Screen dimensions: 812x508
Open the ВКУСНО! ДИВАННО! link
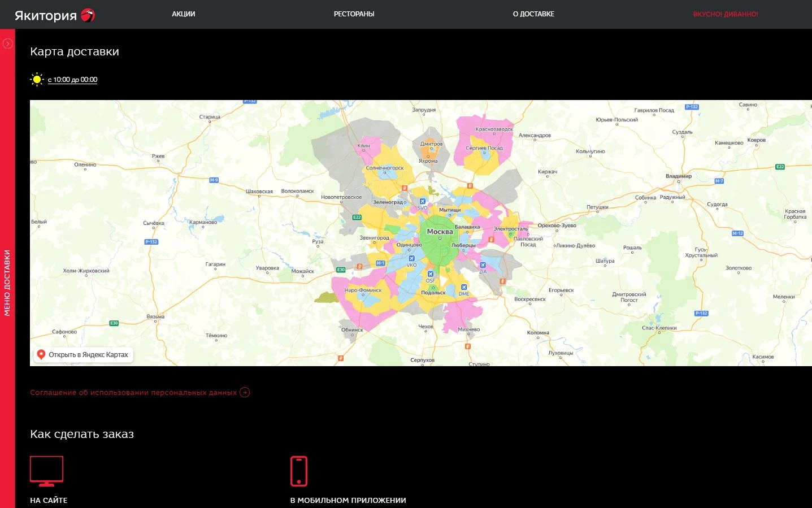[726, 14]
